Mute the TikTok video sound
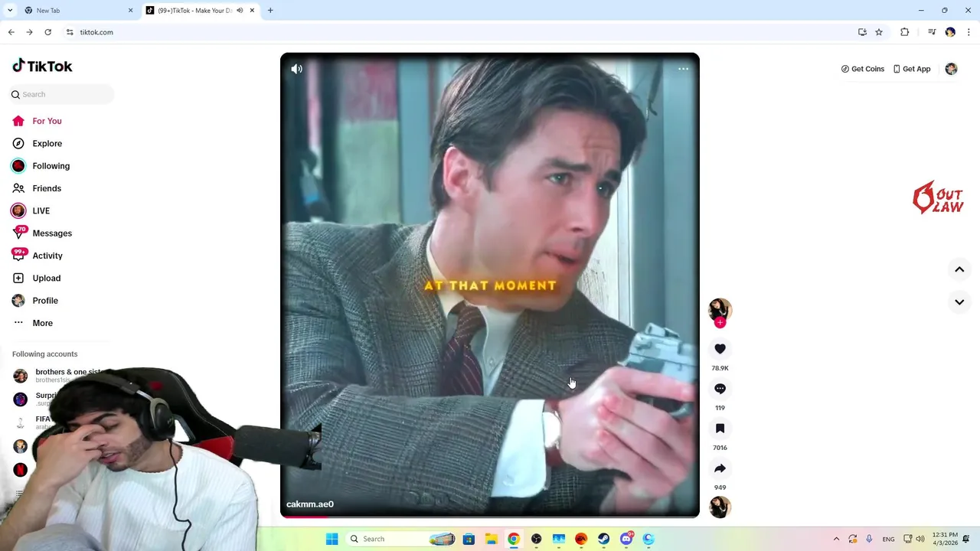The height and width of the screenshot is (551, 980). tap(297, 69)
